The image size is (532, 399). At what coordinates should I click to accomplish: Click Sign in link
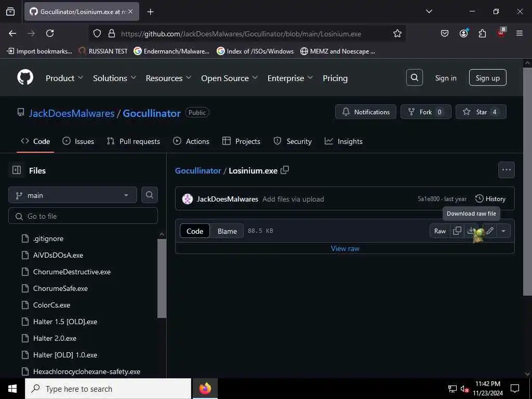pos(445,78)
